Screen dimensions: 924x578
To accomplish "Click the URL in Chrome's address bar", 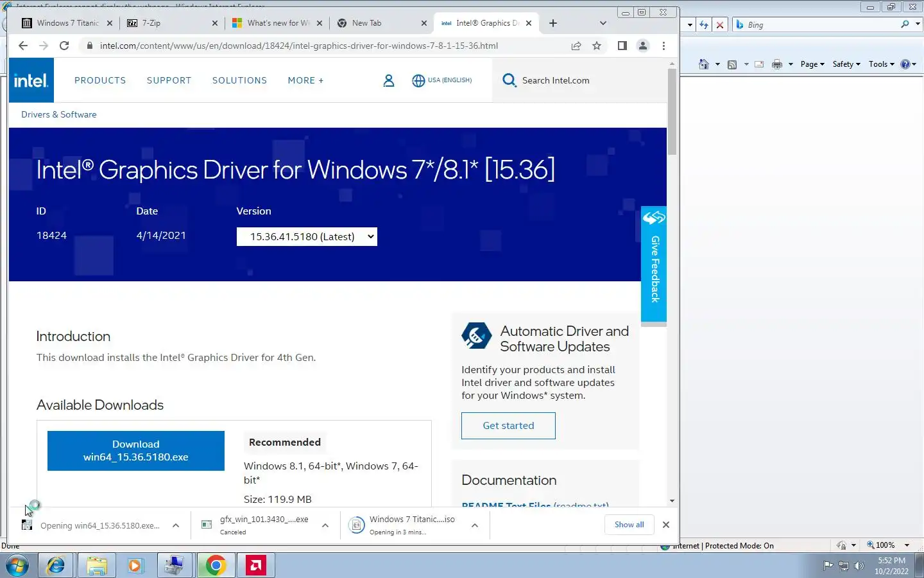I will click(x=299, y=46).
